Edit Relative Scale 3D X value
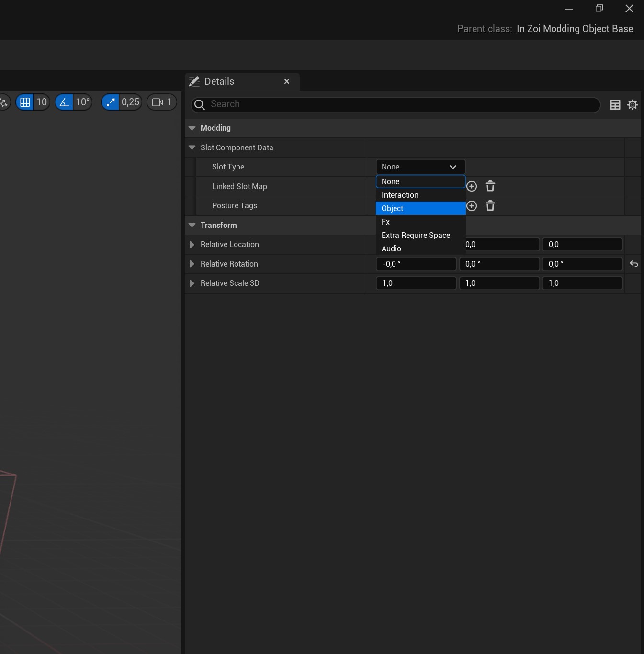The width and height of the screenshot is (644, 654). [x=416, y=283]
